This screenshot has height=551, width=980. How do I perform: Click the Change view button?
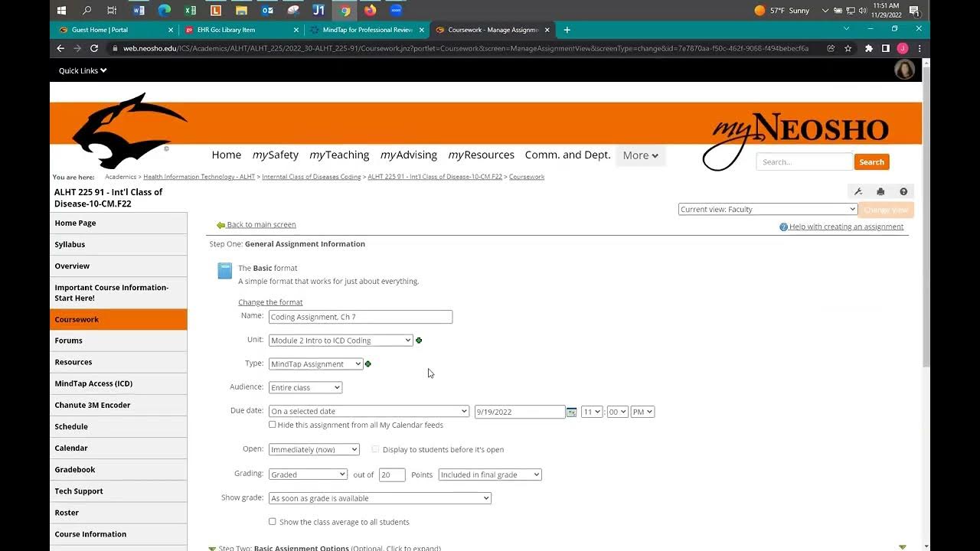[x=886, y=210]
